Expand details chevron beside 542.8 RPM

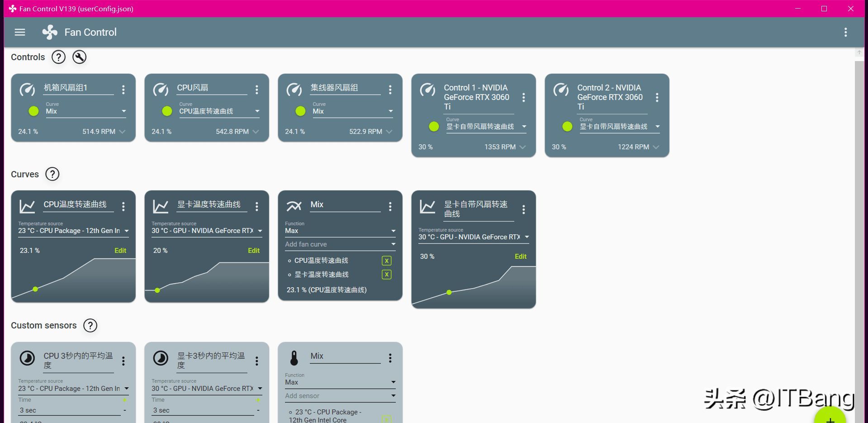(x=256, y=132)
